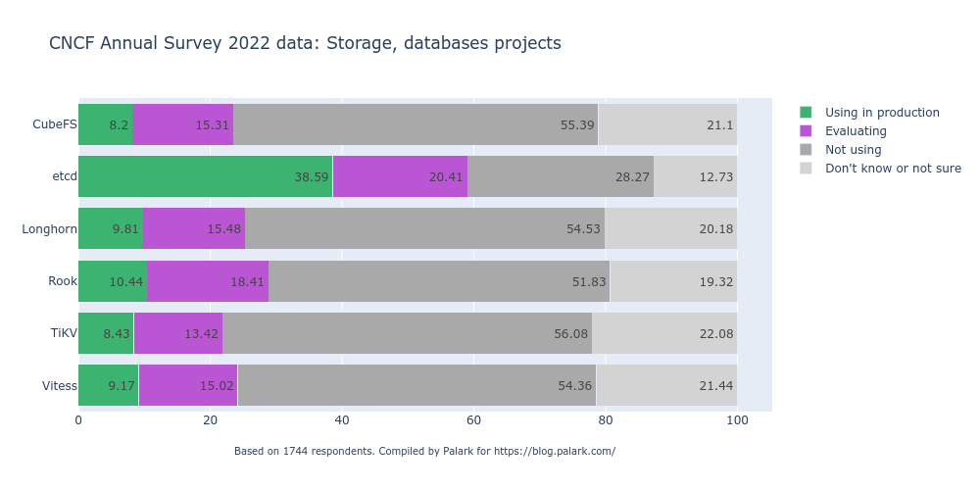Click the purple 'Evaluating' legend swatch
Viewport: 980px width, 490px height.
(807, 131)
